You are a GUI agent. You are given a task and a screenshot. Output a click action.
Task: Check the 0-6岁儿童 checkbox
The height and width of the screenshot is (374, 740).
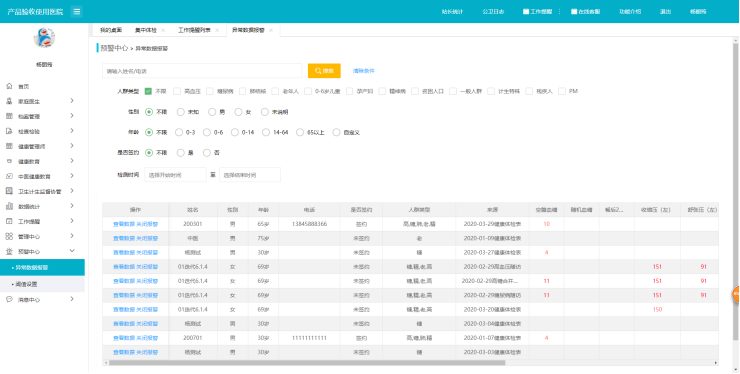tap(308, 91)
